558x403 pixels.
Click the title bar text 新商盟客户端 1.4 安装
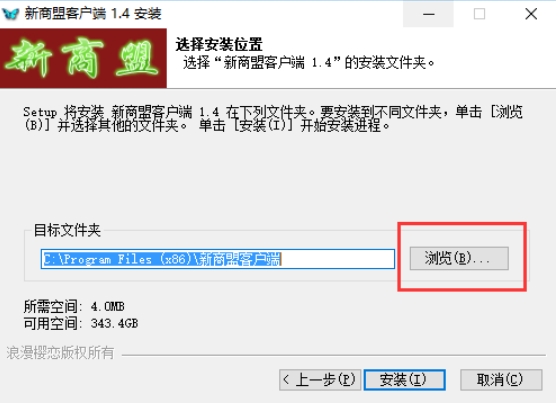(x=93, y=14)
